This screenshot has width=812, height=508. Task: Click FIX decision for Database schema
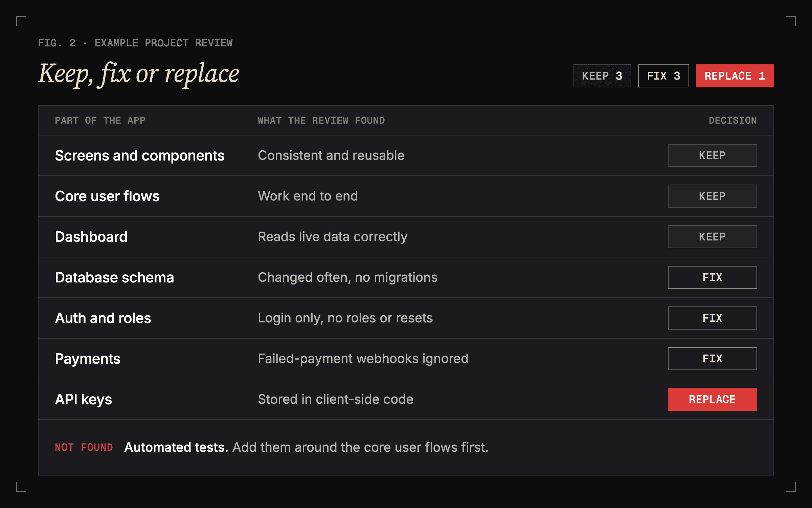(712, 277)
